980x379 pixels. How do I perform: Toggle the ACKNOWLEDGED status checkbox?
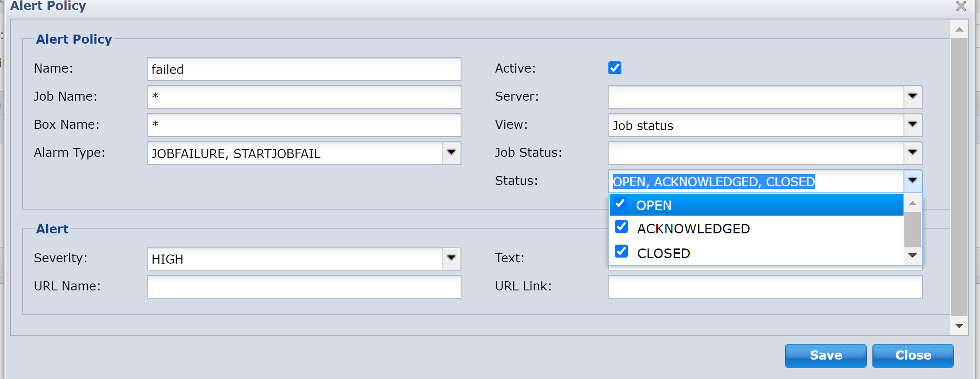tap(621, 227)
